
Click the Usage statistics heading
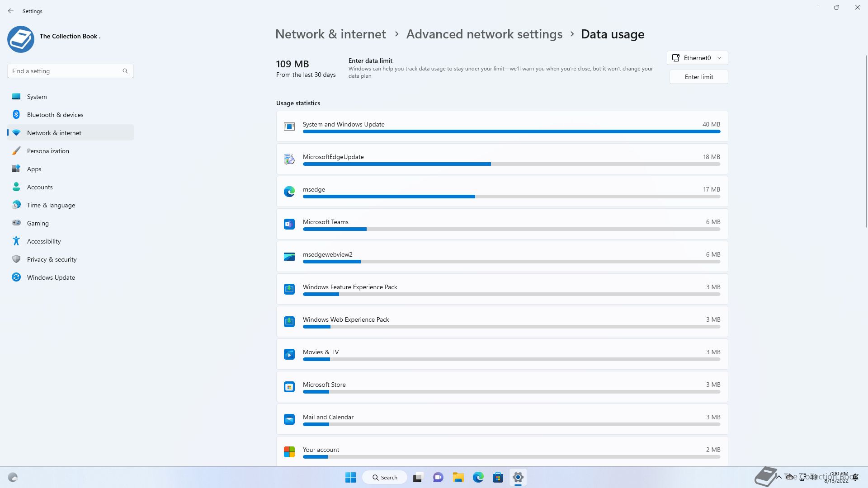[x=298, y=103]
